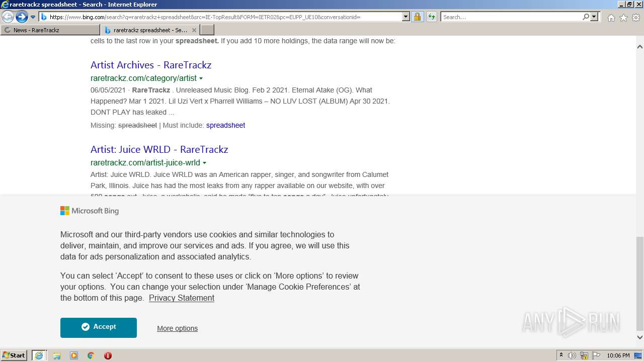The width and height of the screenshot is (644, 362).
Task: Click the vertical scrollbar up arrow
Action: point(640,47)
